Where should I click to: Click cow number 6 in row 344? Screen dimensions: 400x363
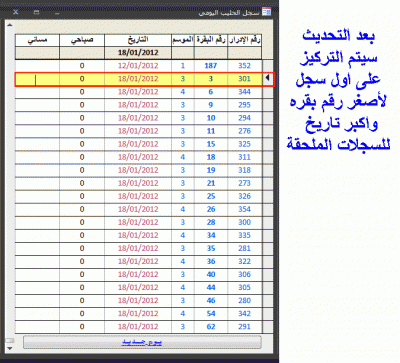click(x=211, y=92)
